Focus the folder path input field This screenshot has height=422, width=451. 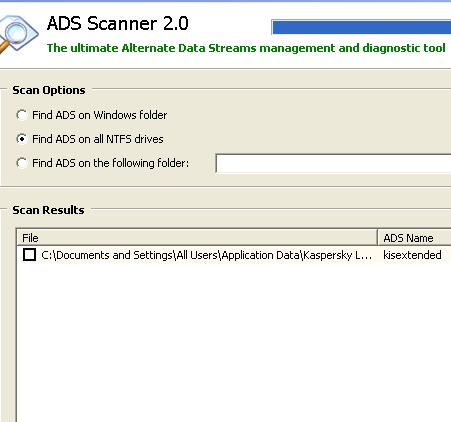tap(333, 163)
